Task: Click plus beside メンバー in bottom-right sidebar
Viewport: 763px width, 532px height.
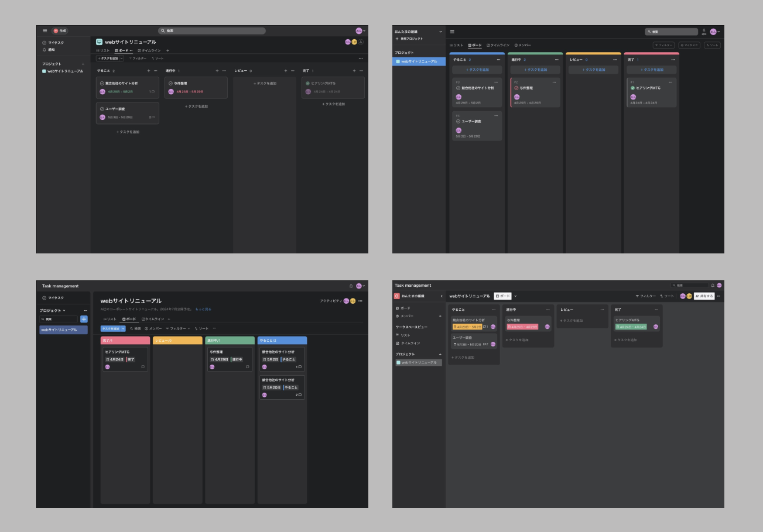Action: pos(440,316)
